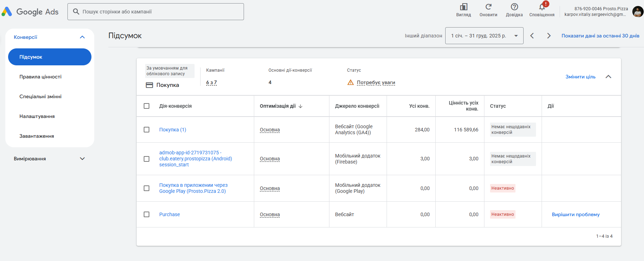Go to next date range arrow
Viewport: 644px width, 261px height.
pos(549,36)
